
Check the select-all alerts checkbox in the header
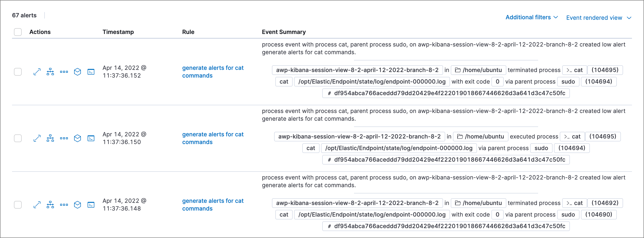[18, 32]
